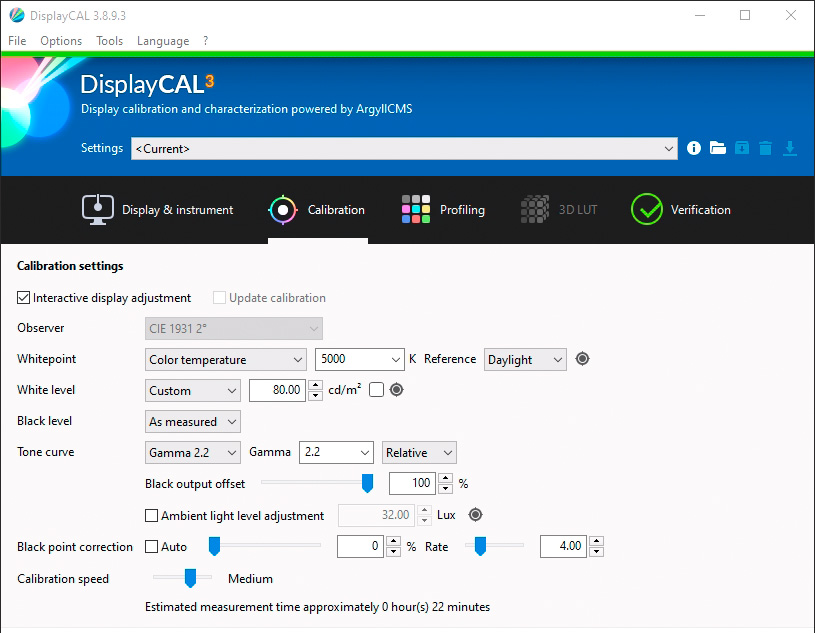The image size is (815, 633).
Task: Click the Calibration speed slider handle
Action: point(191,577)
